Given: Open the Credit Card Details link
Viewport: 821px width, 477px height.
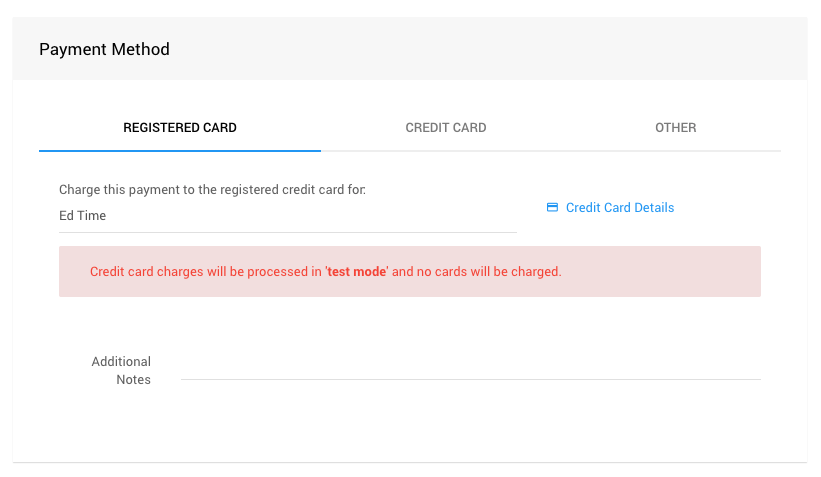Looking at the screenshot, I should pyautogui.click(x=619, y=208).
